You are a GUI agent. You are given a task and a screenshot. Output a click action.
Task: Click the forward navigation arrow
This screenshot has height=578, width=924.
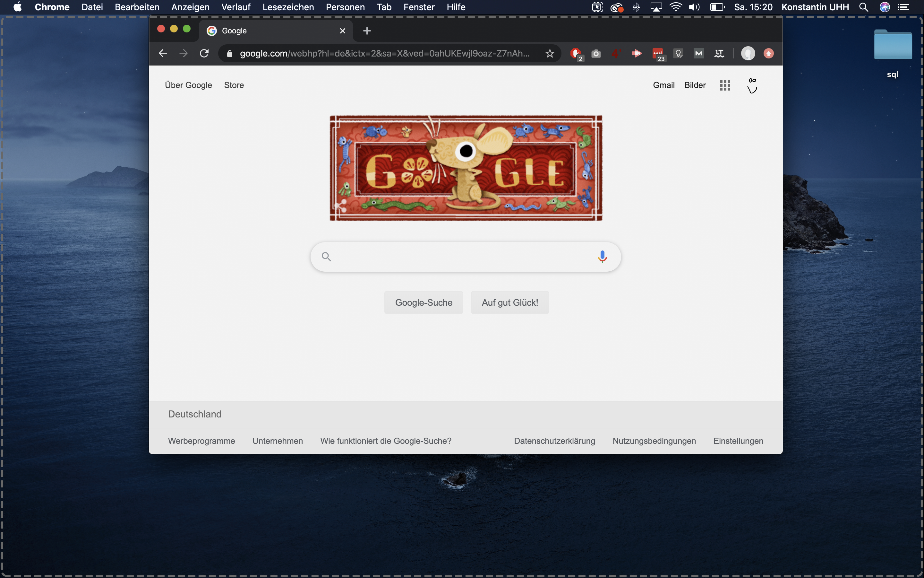click(x=184, y=54)
